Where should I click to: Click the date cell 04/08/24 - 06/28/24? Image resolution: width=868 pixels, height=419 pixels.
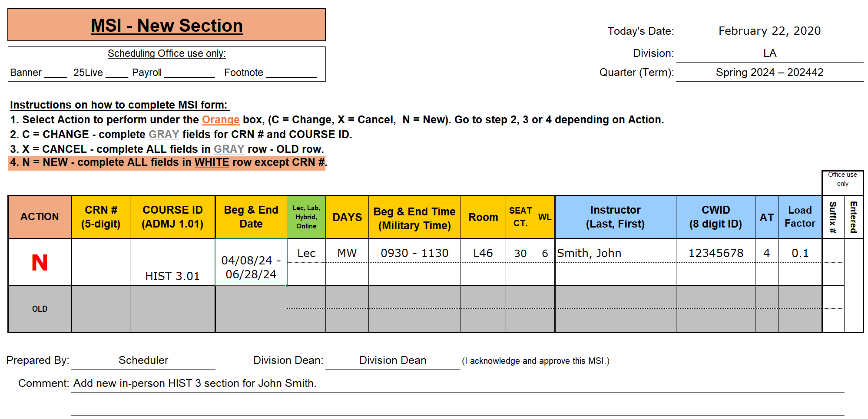pyautogui.click(x=251, y=262)
